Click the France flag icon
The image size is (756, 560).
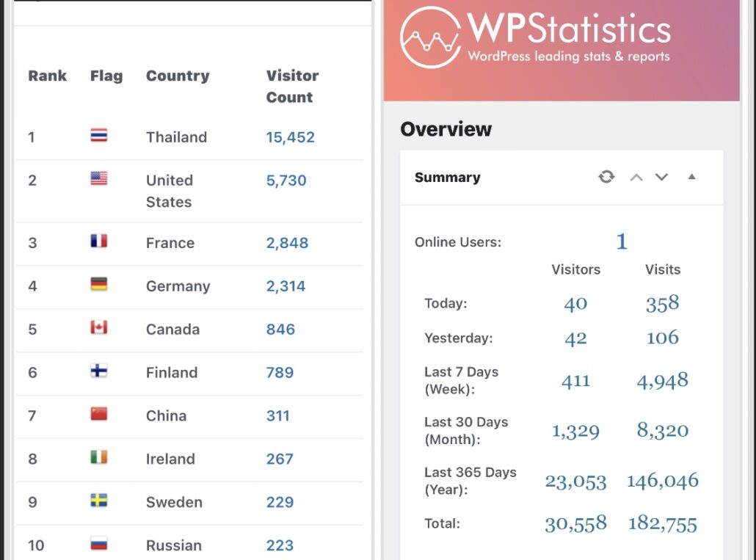click(99, 241)
